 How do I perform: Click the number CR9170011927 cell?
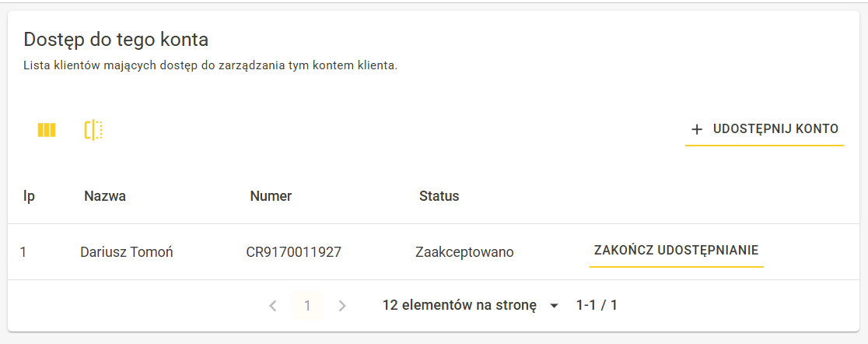click(x=294, y=252)
